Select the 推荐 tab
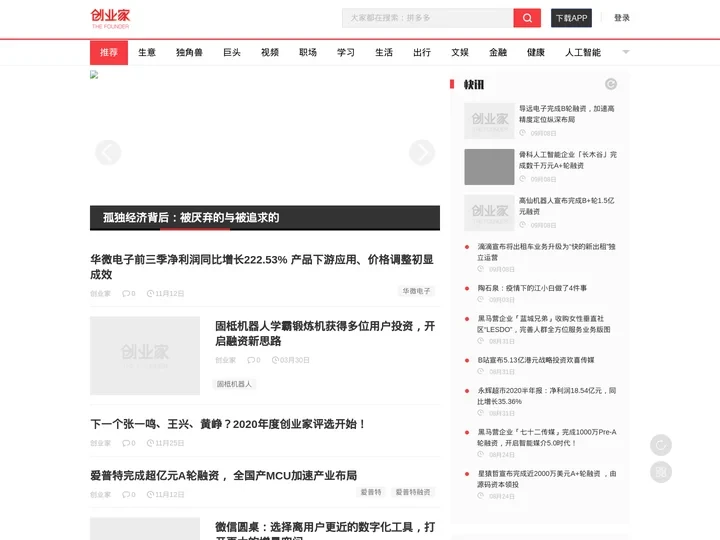 tap(109, 52)
